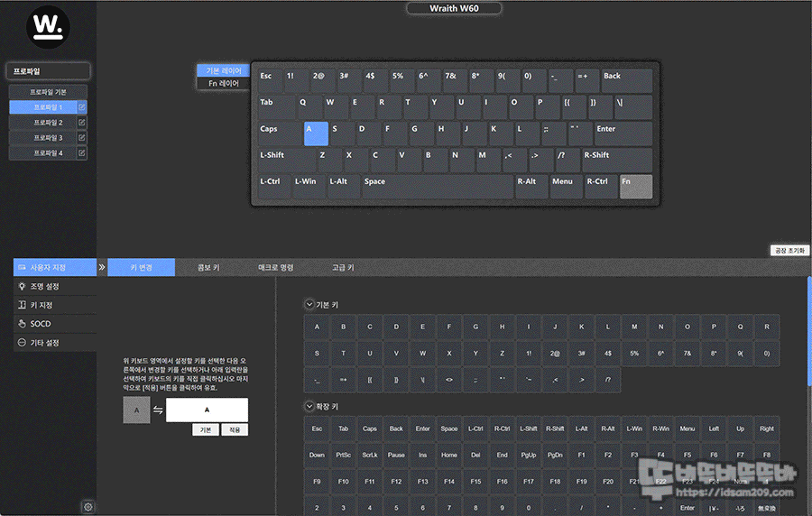Choose F1 in the 확장 키 grid
This screenshot has width=812, height=516.
(582, 456)
